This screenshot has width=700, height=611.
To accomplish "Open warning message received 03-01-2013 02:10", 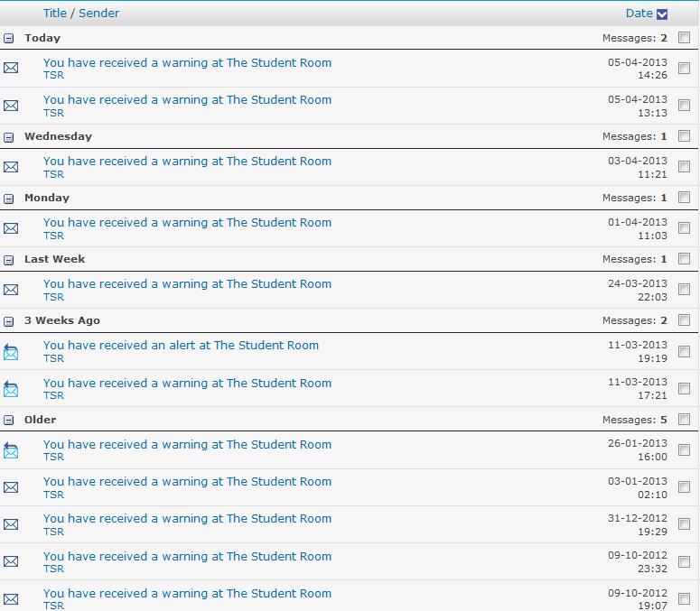I will tap(187, 482).
